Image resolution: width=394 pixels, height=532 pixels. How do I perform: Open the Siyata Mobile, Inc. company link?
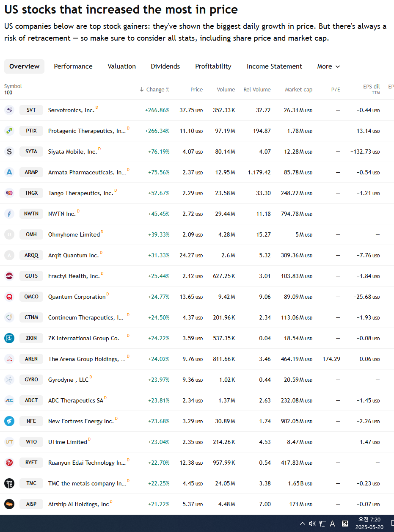(72, 152)
